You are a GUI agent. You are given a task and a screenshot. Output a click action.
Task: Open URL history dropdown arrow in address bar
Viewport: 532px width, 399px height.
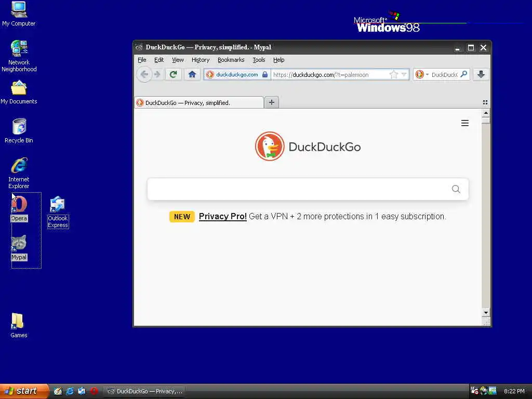(404, 74)
